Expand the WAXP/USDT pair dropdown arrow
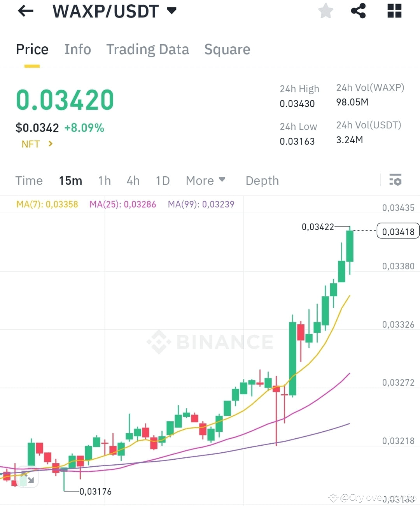 click(x=171, y=11)
